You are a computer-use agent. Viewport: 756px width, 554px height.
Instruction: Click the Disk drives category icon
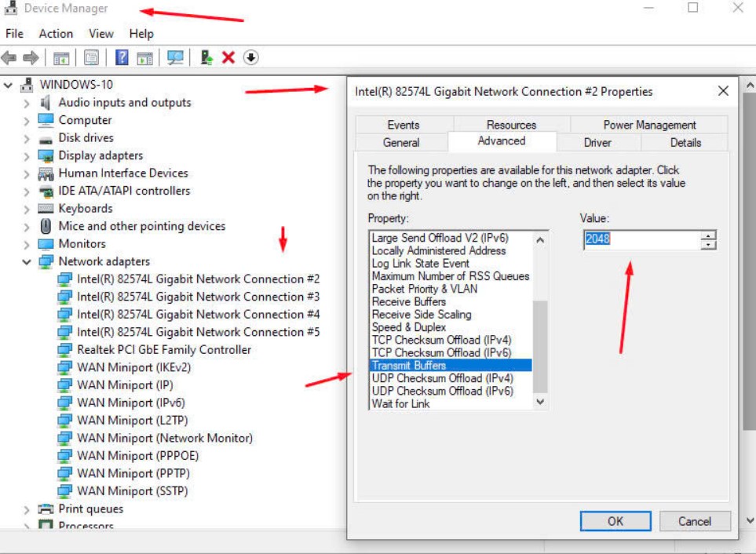click(x=46, y=140)
